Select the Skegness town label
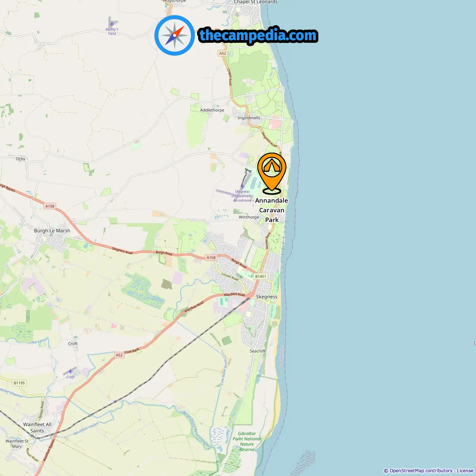 267,297
